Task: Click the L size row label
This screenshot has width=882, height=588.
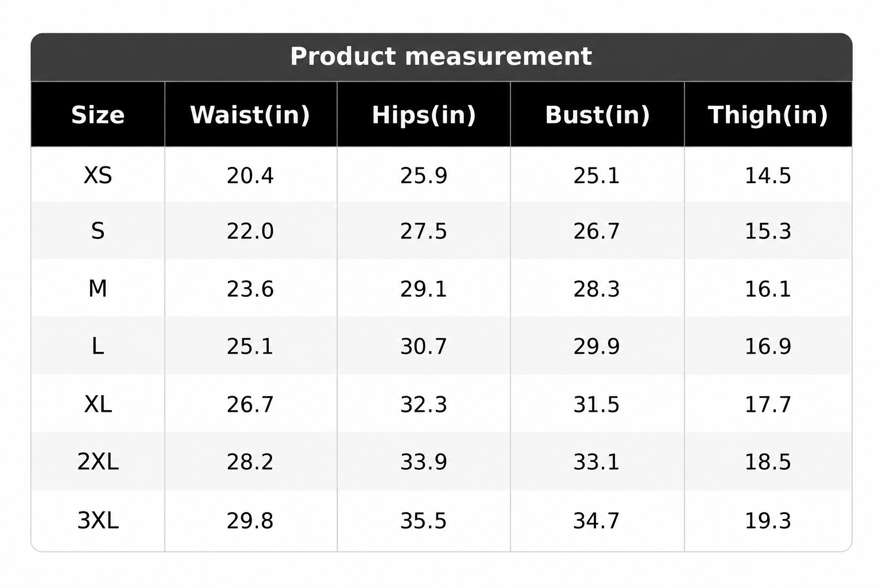Action: (x=98, y=346)
